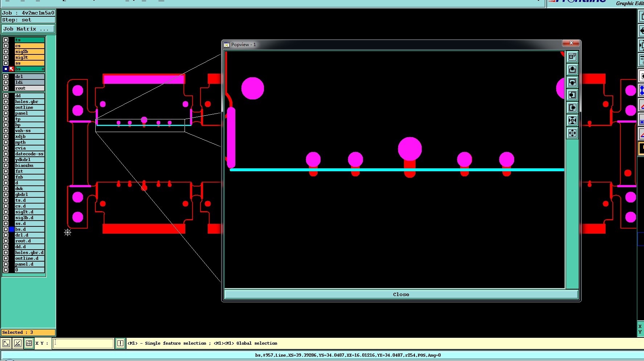Select the tp layer name

point(29,119)
